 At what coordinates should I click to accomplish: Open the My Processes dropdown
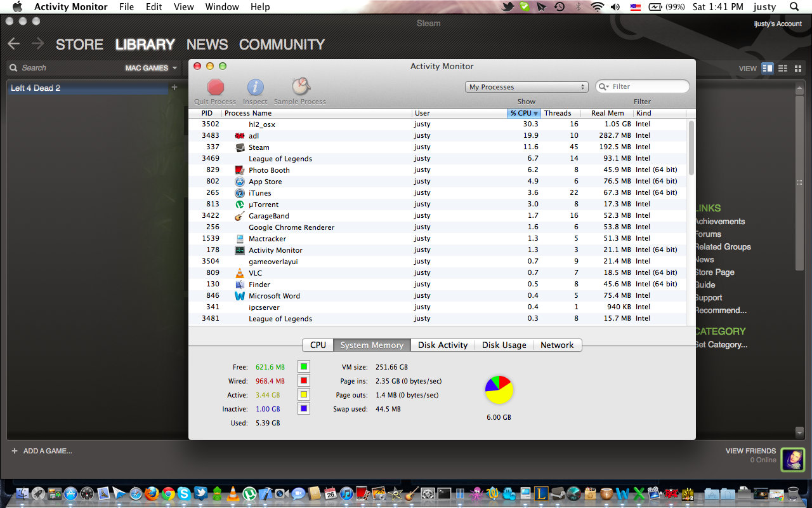tap(527, 87)
